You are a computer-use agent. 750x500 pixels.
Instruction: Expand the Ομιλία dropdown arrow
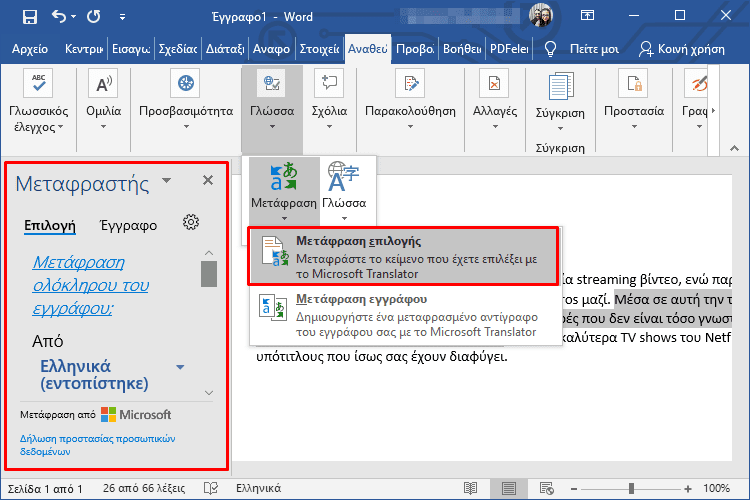[x=103, y=127]
